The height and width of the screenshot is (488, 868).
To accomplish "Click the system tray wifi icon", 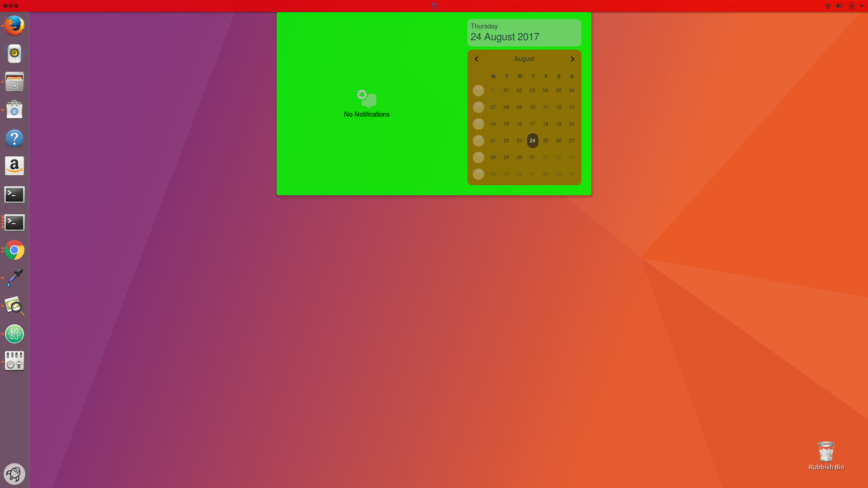I will click(x=827, y=5).
